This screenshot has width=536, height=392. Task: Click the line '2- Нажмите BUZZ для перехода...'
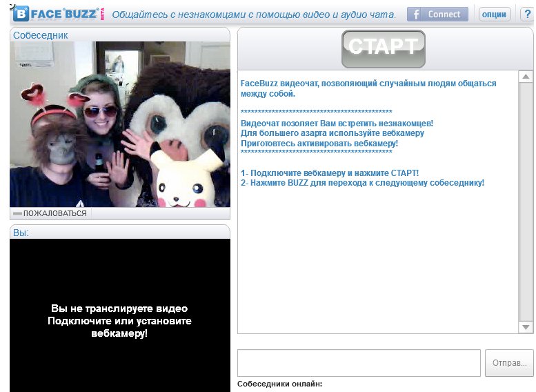click(x=362, y=183)
